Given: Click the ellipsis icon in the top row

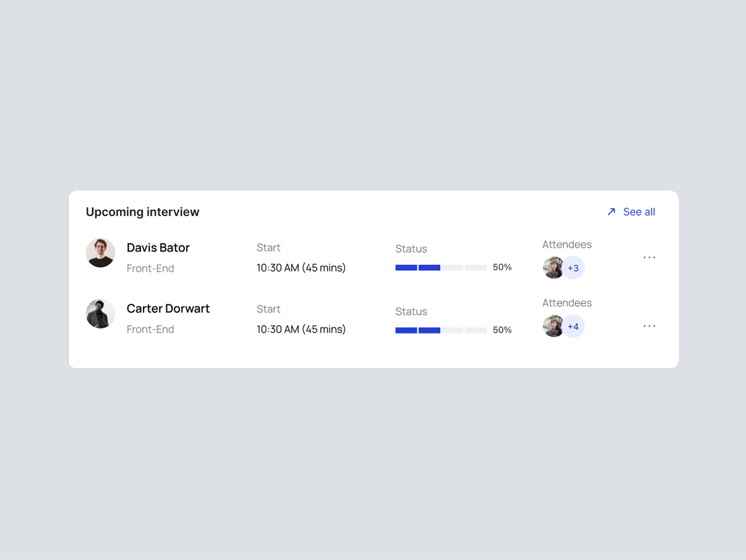Looking at the screenshot, I should tap(649, 257).
